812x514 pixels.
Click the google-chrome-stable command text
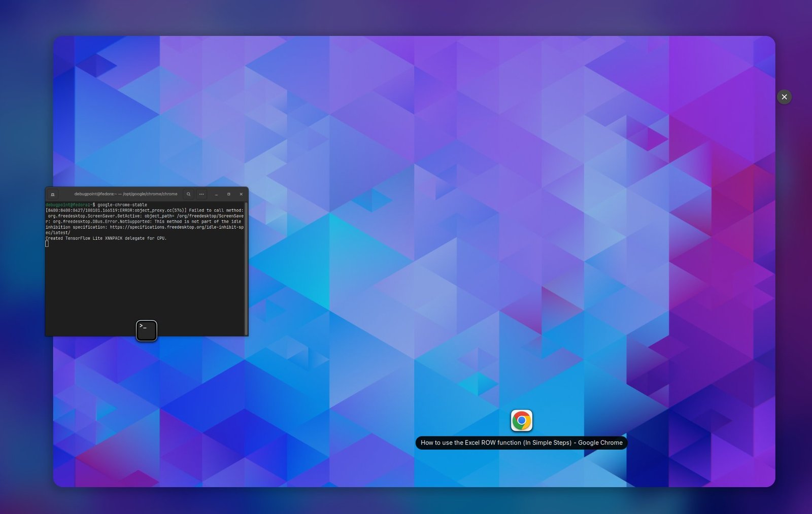click(122, 205)
